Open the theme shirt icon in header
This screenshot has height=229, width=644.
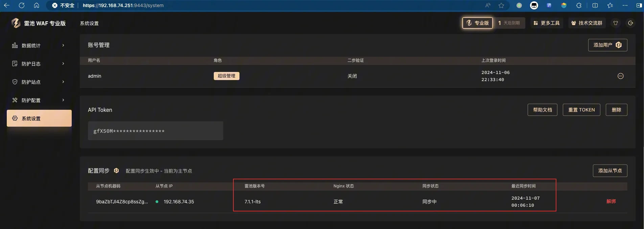point(616,23)
